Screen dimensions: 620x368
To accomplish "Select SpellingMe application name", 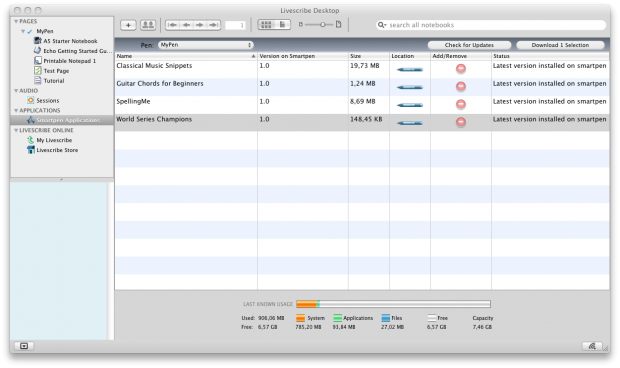I will click(x=133, y=102).
